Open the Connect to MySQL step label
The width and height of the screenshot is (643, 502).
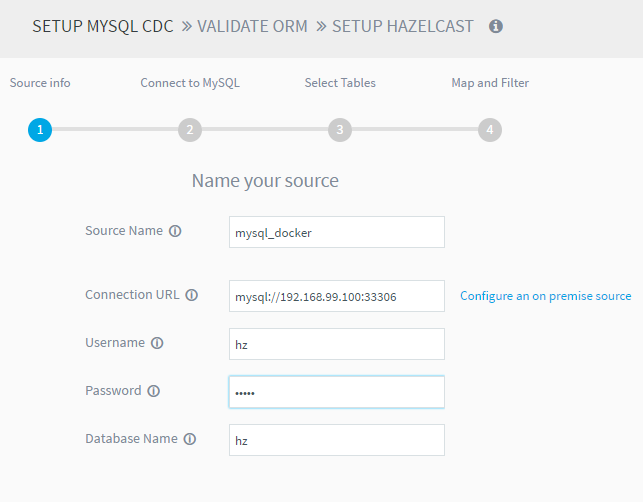click(x=190, y=83)
